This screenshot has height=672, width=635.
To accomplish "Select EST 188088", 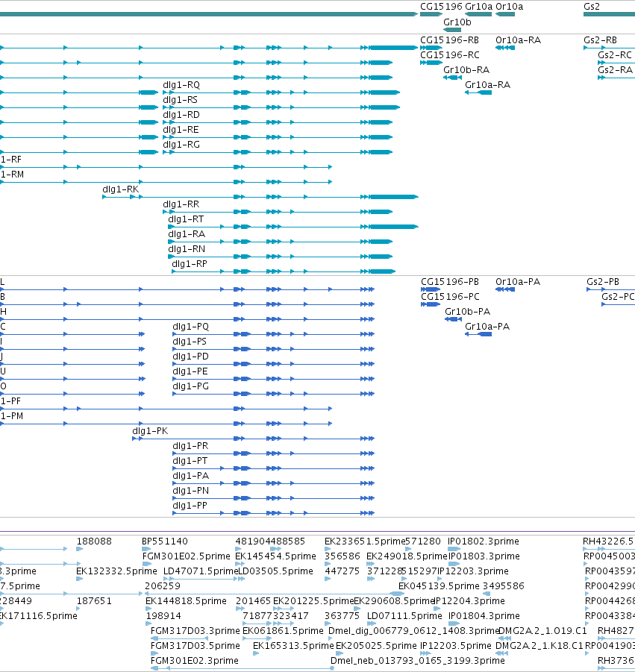I will point(94,541).
